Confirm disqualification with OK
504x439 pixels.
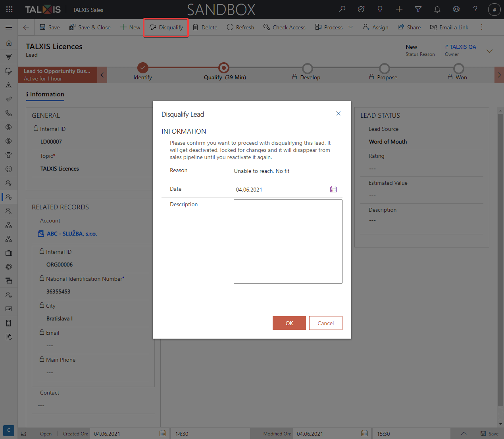[x=289, y=323]
